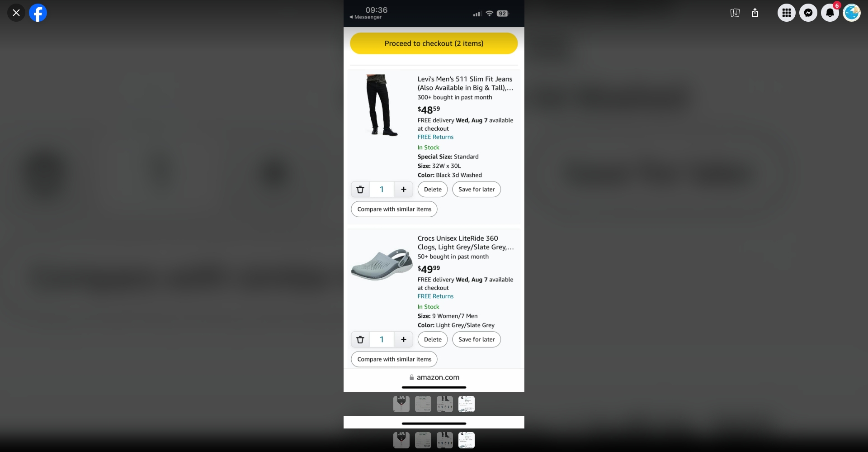Click Proceed to checkout (2 items)
This screenshot has width=868, height=452.
[434, 43]
